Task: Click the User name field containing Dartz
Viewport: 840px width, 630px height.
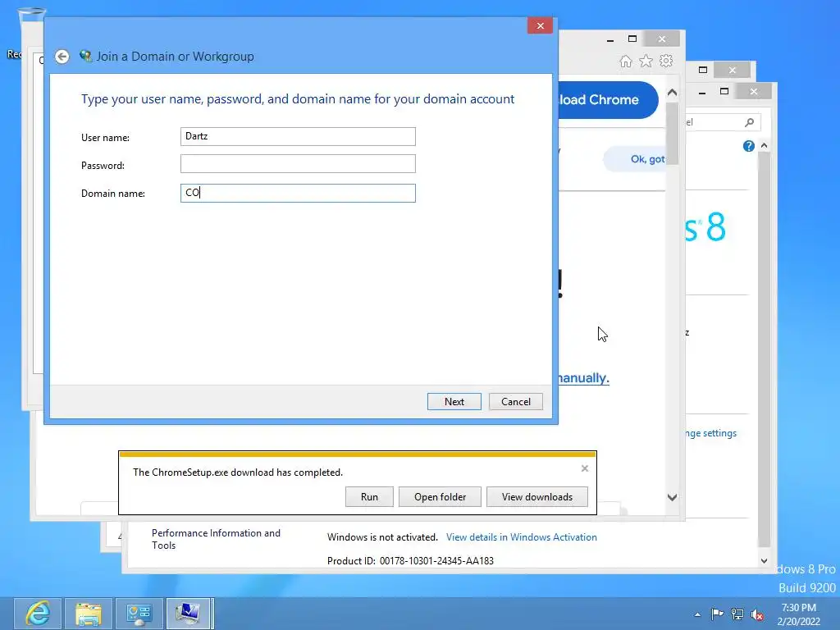Action: tap(298, 136)
